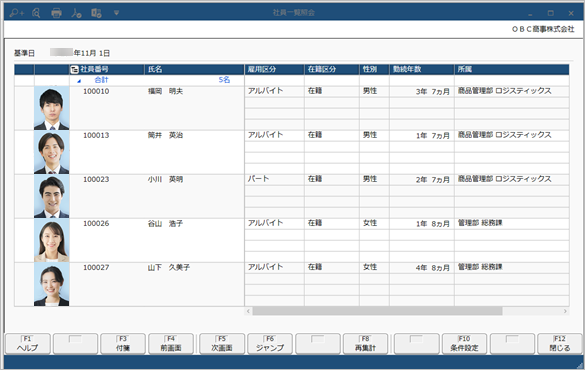
Task: Click the OBC商事株式会社 company label
Action: coord(543,29)
